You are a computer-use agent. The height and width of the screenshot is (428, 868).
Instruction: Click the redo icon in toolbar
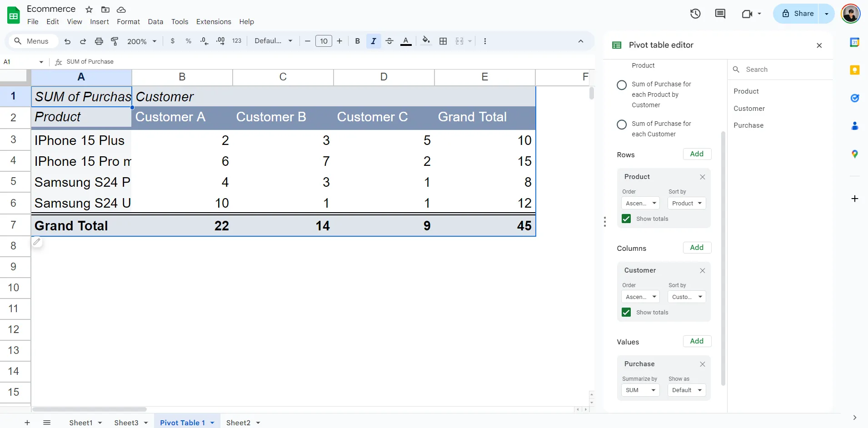[83, 41]
